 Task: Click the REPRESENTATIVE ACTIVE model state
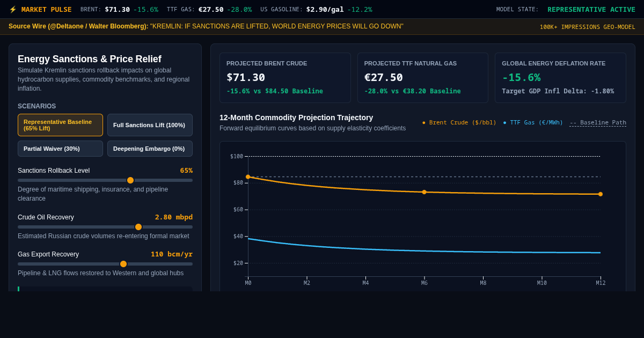click(x=591, y=9)
